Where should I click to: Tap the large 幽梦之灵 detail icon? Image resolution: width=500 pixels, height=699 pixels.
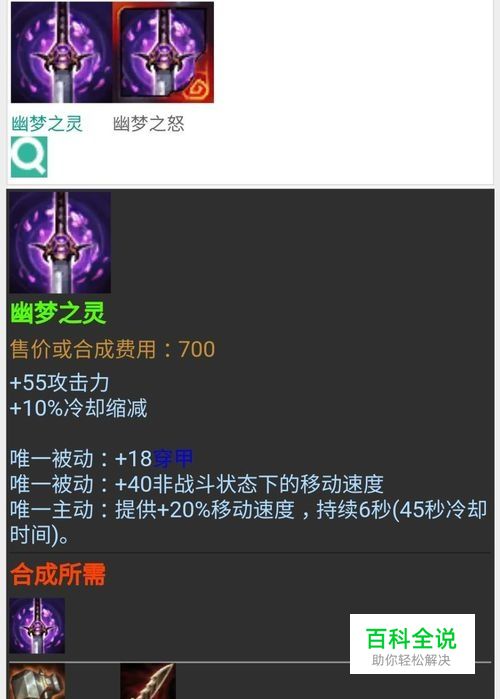[60, 243]
